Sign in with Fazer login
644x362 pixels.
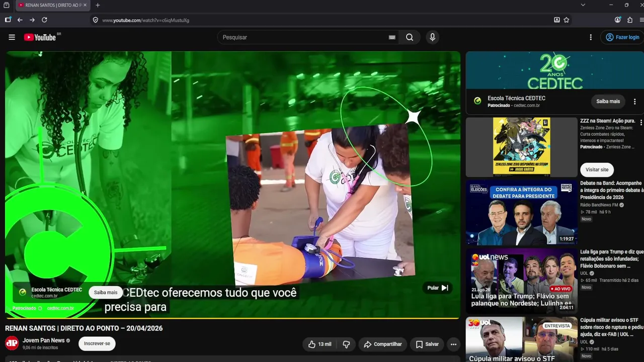coord(622,37)
